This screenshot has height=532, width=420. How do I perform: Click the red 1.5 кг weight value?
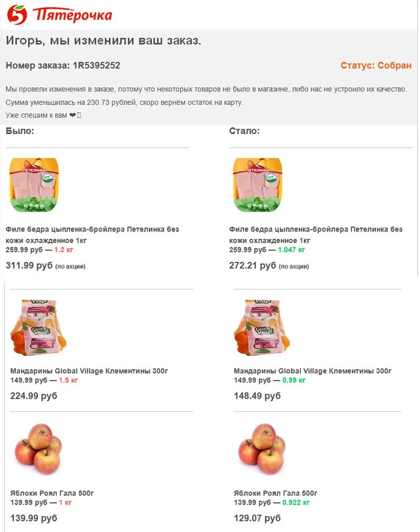pos(68,380)
